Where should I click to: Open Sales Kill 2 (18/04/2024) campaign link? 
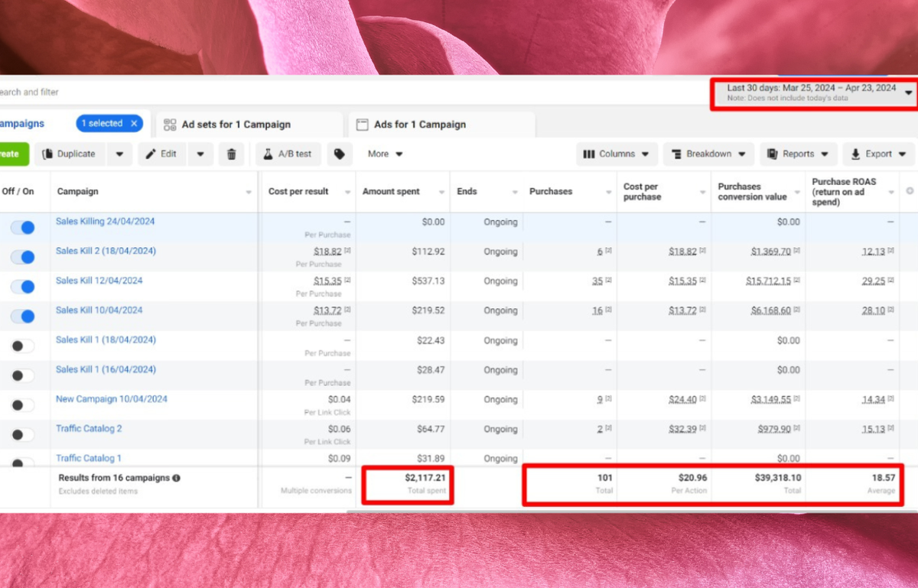point(106,251)
